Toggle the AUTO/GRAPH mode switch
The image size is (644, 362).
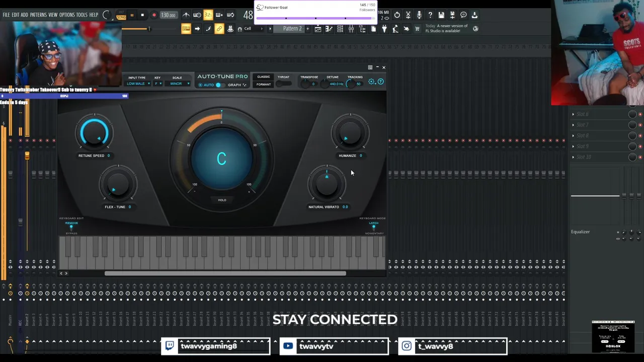tap(220, 85)
